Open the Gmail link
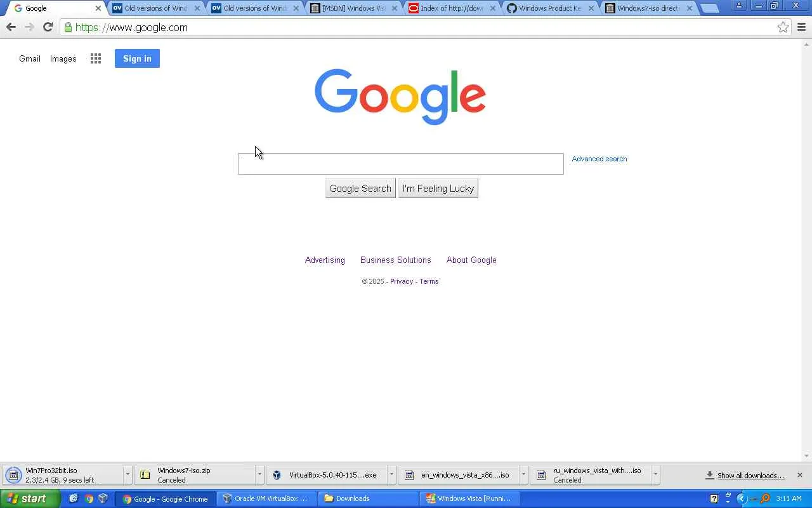 (x=30, y=58)
